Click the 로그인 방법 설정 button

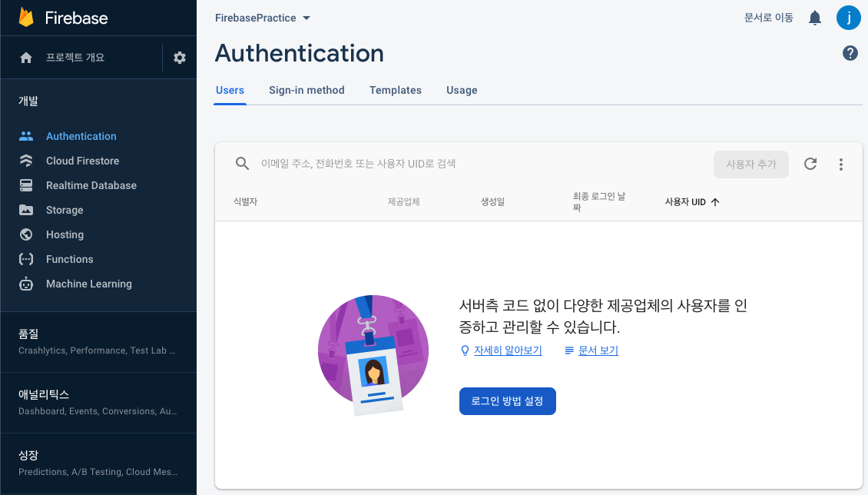508,401
